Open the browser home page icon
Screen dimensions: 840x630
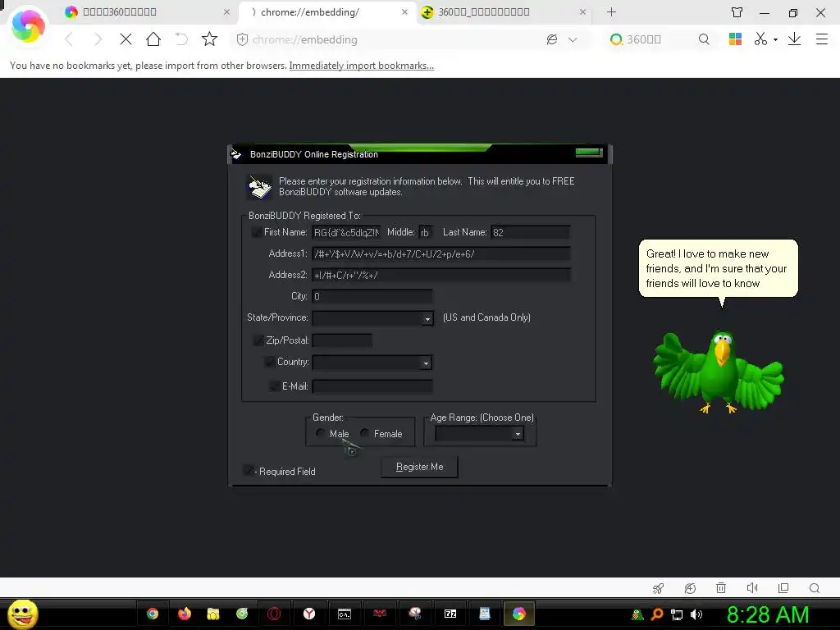153,39
